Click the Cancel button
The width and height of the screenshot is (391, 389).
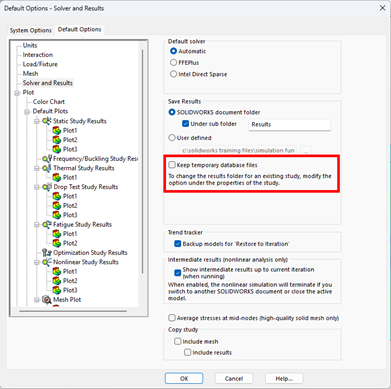click(x=234, y=378)
